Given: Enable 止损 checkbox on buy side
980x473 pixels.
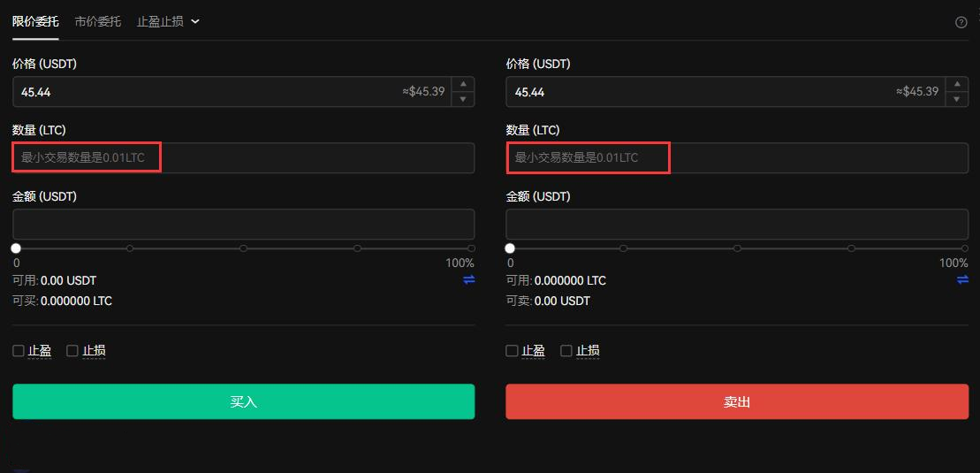Looking at the screenshot, I should [72, 351].
